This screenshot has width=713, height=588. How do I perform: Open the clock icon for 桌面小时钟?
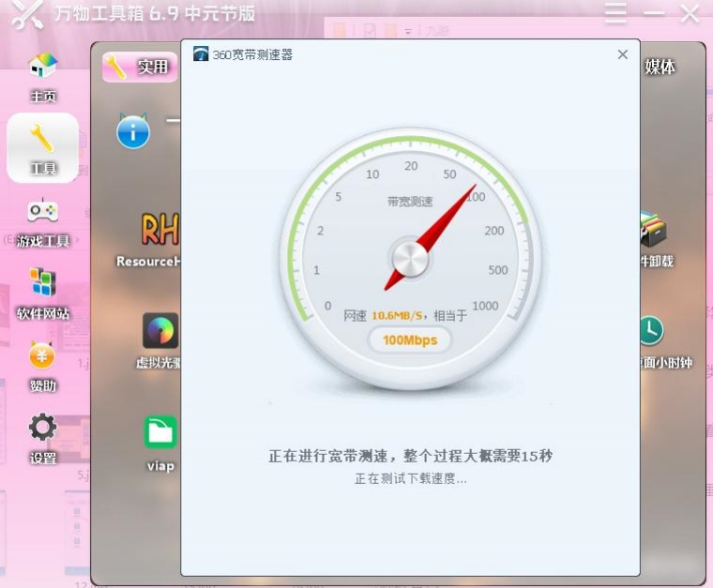[652, 330]
